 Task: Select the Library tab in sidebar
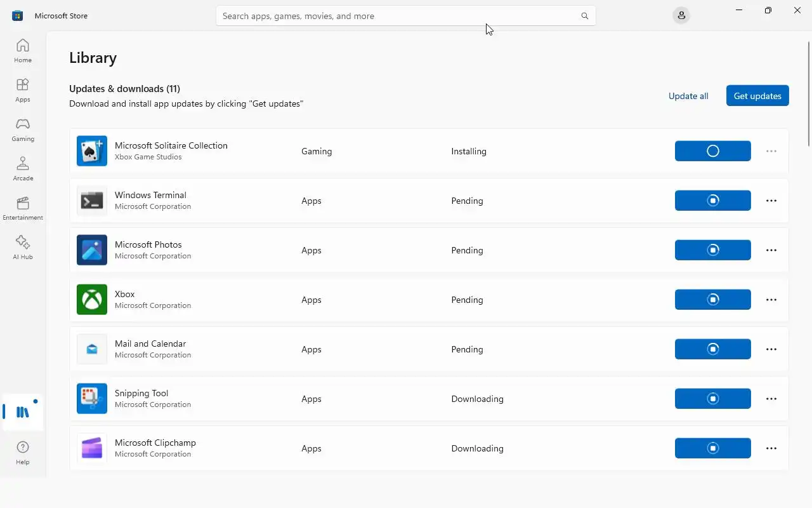click(x=23, y=412)
